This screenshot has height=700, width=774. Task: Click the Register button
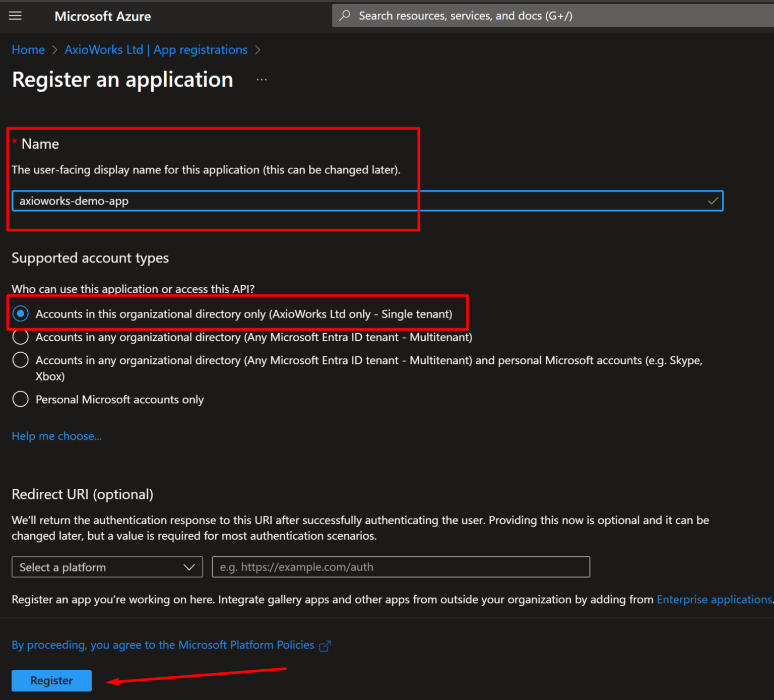click(x=51, y=680)
